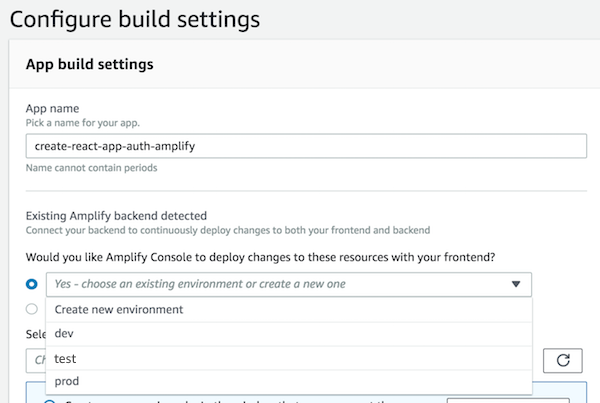Click the partially hidden field left of refresh
Screen dimensions: 600x403
(36, 359)
